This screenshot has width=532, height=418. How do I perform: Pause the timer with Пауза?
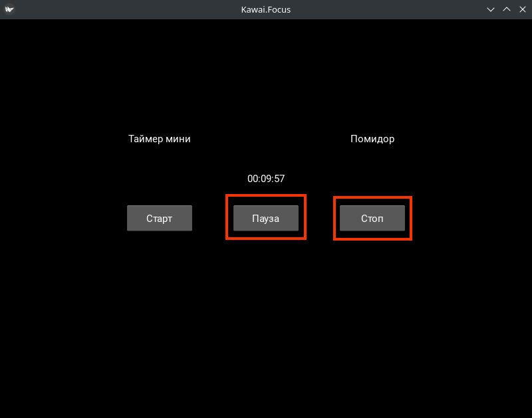pyautogui.click(x=265, y=218)
